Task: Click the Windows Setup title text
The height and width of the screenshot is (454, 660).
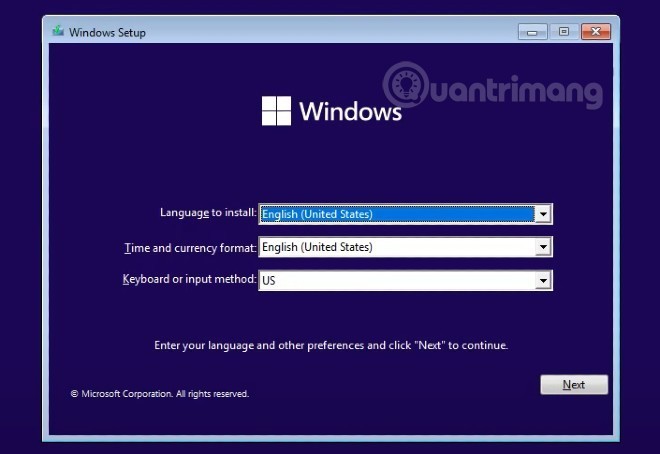Action: 107,33
